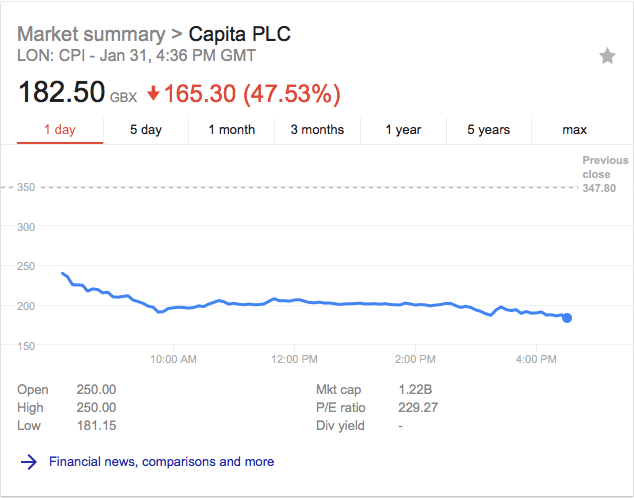Show the 3 months chart
Image resolution: width=634 pixels, height=498 pixels.
point(317,130)
